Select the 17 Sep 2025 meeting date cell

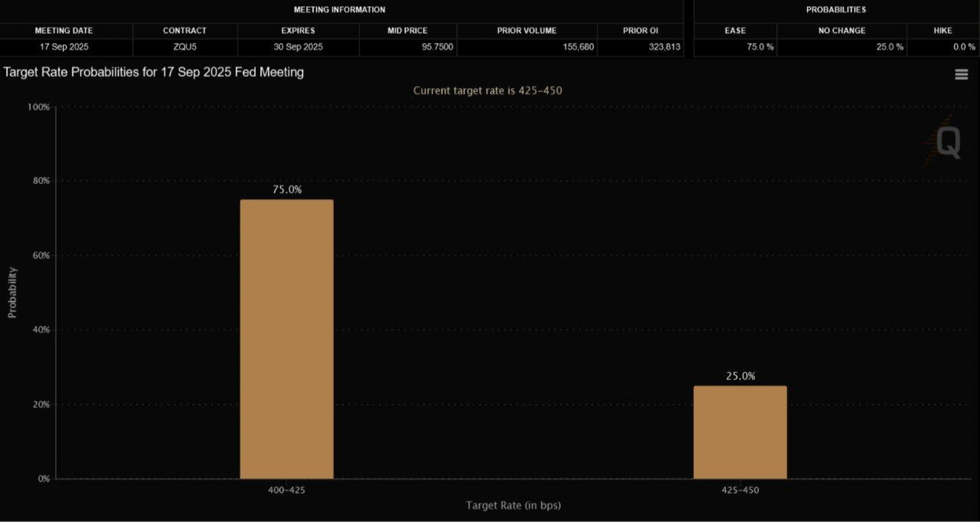[64, 47]
